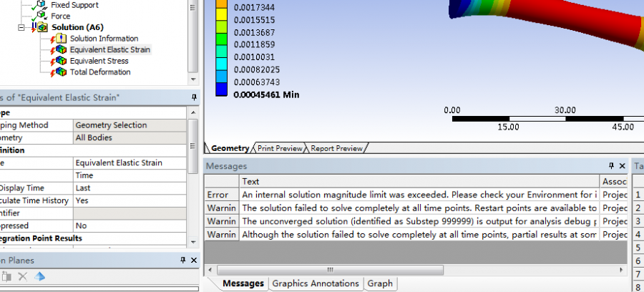The image size is (644, 292).
Task: Click the Equivalent Stress result icon
Action: 61,61
